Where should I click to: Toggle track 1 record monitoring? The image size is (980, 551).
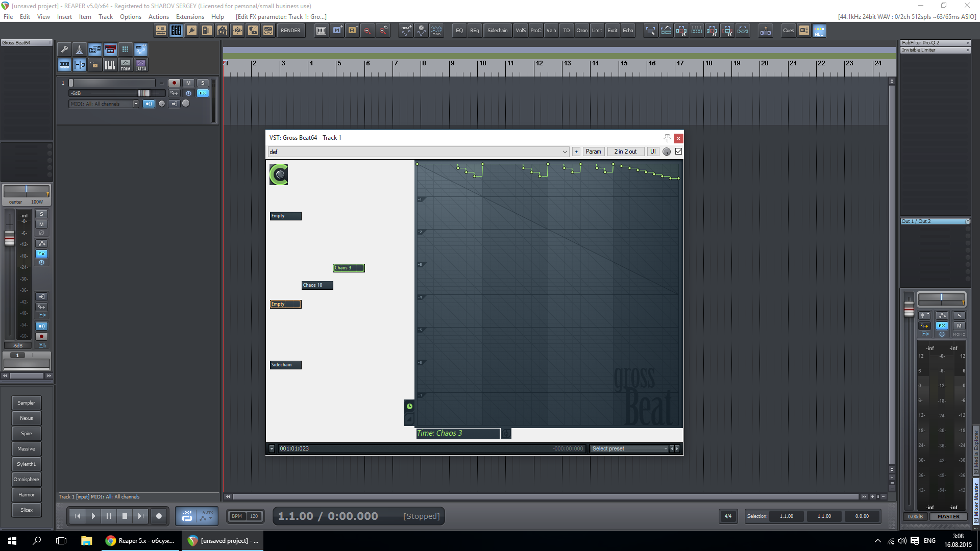pos(149,104)
